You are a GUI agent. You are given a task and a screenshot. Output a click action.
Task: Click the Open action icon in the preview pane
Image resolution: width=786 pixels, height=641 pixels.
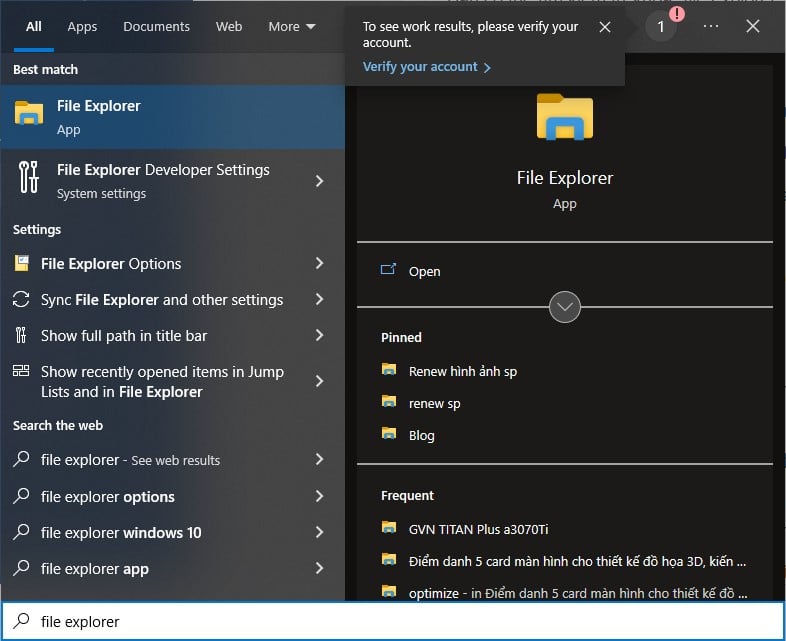[388, 270]
